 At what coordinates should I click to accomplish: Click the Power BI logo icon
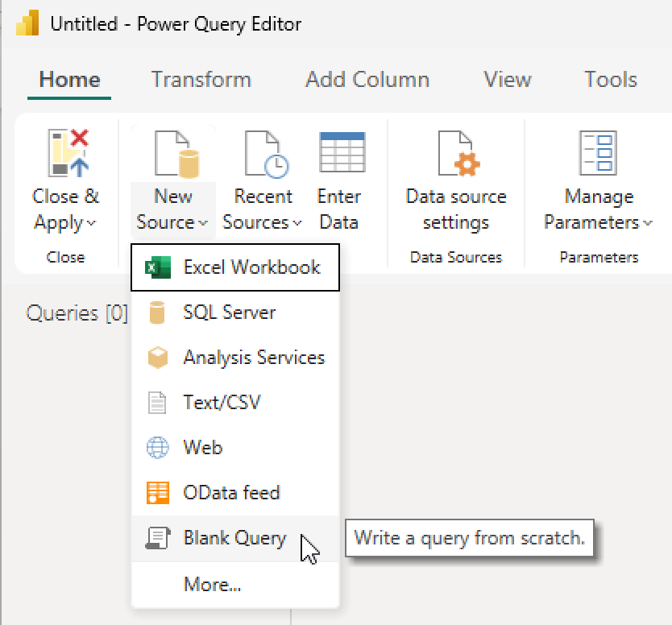point(27,23)
